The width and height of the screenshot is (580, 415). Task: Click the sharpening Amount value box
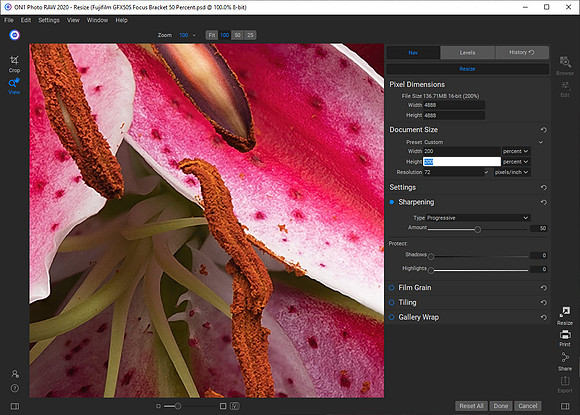(x=538, y=228)
